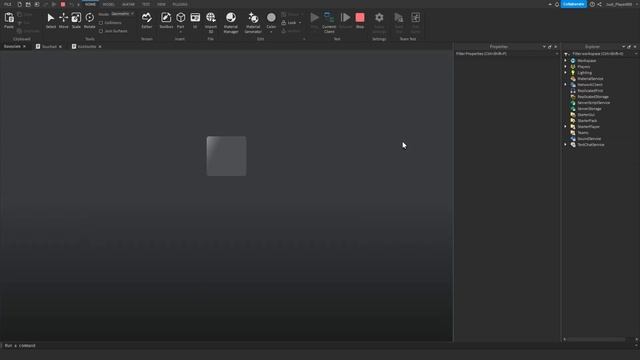Switch to the PLUGINS ribbon tab
Image resolution: width=640 pixels, height=360 pixels.
(180, 4)
